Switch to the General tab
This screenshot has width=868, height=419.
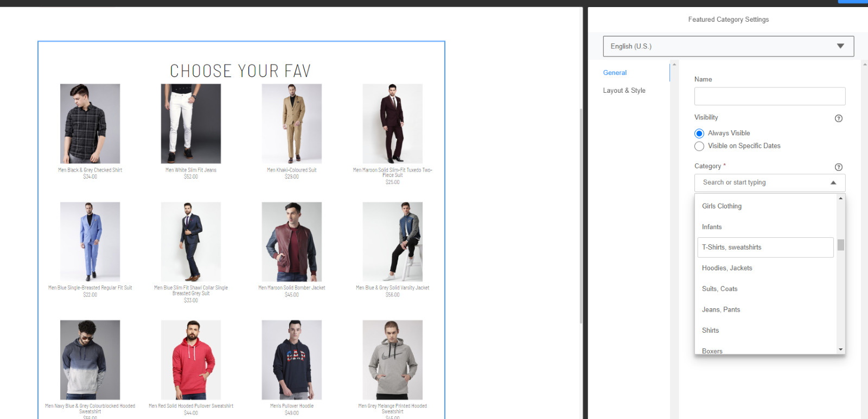tap(615, 73)
